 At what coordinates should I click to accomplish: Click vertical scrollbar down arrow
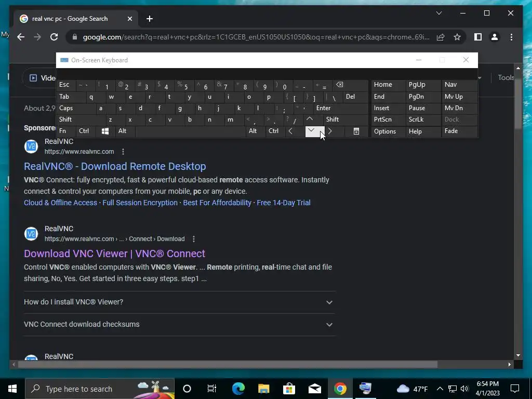(518, 355)
